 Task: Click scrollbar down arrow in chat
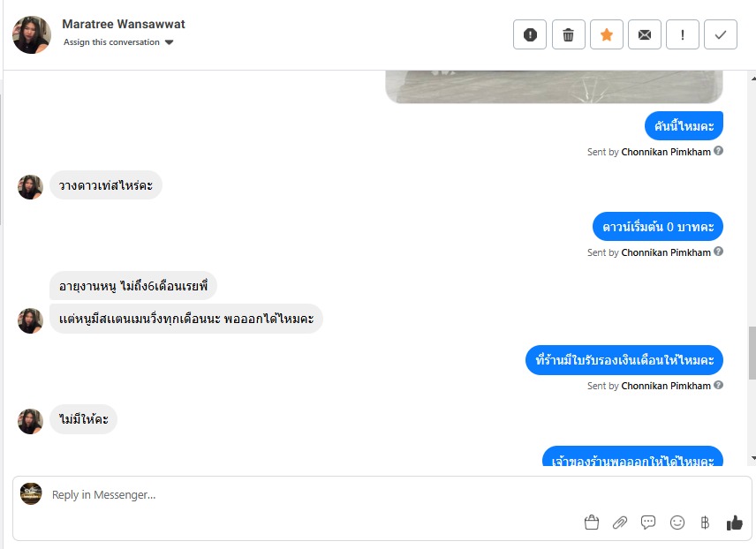pos(753,458)
